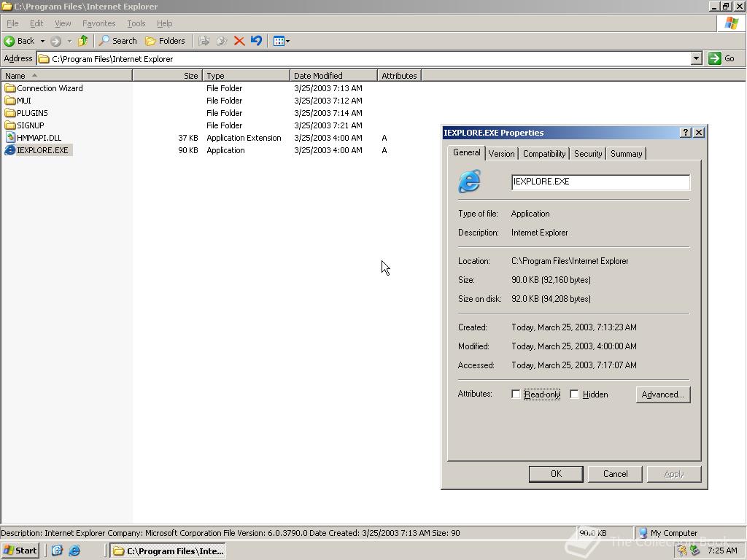Open the Tools menu

pyautogui.click(x=136, y=23)
